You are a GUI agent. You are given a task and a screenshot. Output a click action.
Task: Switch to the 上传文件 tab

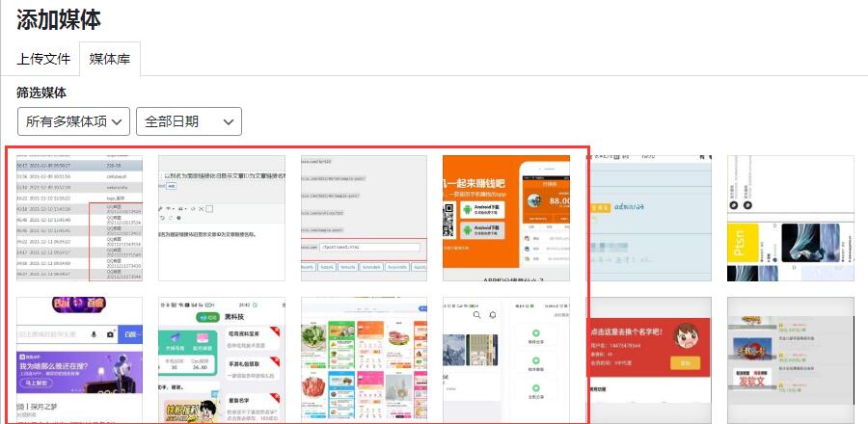click(x=43, y=59)
